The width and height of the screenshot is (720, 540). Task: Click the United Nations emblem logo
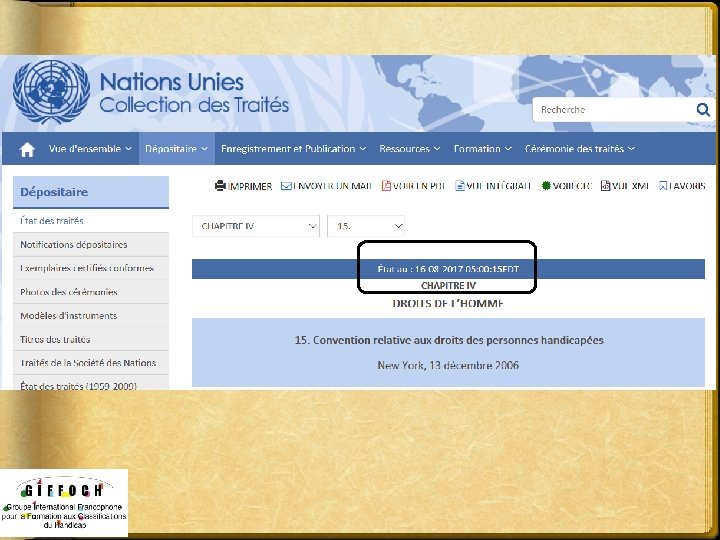51,92
